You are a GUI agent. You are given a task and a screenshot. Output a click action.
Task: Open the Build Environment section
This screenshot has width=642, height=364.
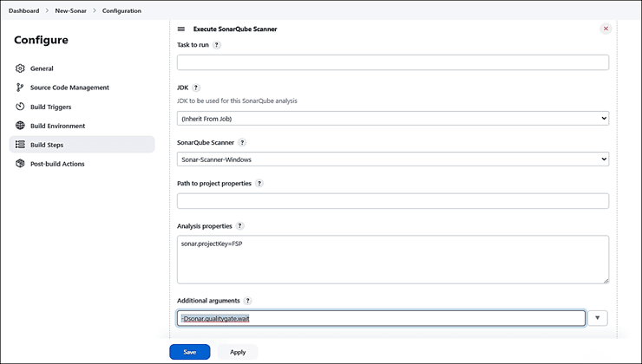point(57,126)
